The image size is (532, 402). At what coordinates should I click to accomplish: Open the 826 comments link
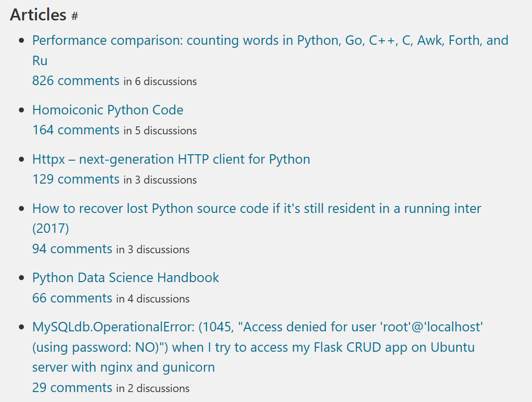(x=76, y=81)
